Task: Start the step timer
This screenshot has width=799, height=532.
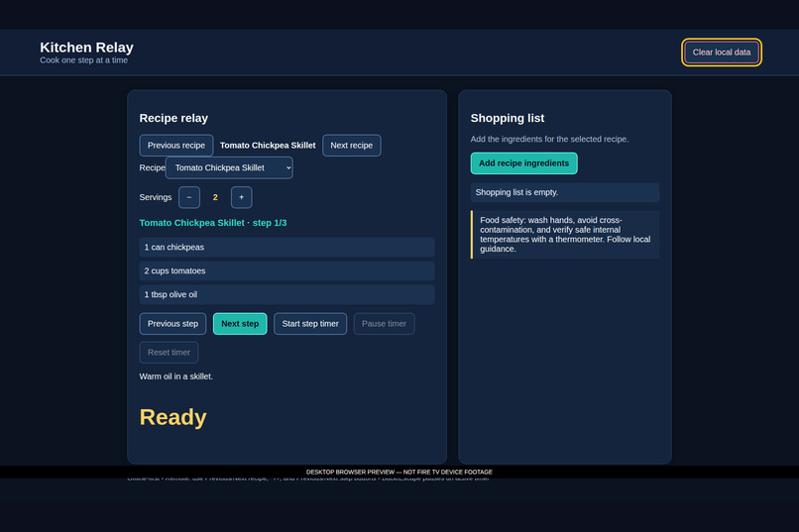Action: click(310, 324)
